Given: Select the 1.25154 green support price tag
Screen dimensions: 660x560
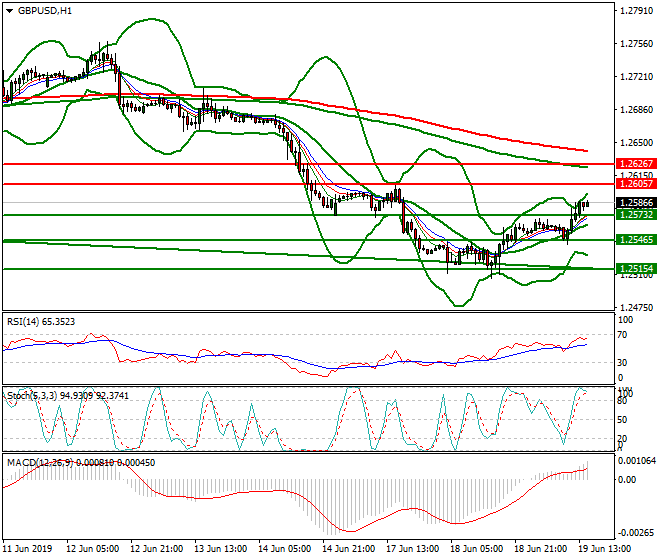Looking at the screenshot, I should pyautogui.click(x=636, y=269).
